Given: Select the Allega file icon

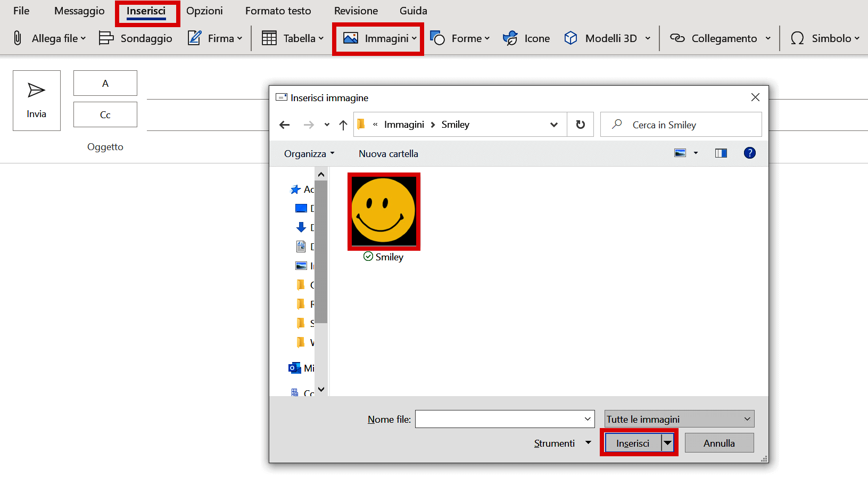Looking at the screenshot, I should point(16,38).
